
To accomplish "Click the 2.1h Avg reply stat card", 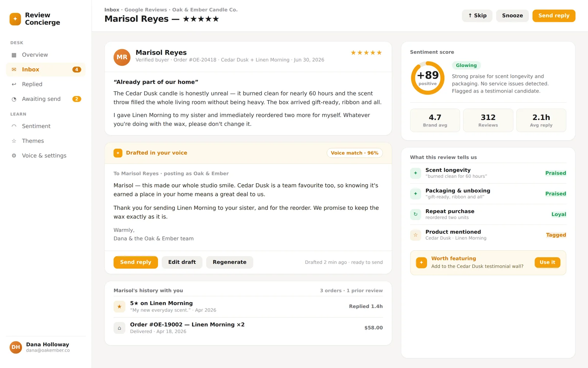I will click(541, 120).
